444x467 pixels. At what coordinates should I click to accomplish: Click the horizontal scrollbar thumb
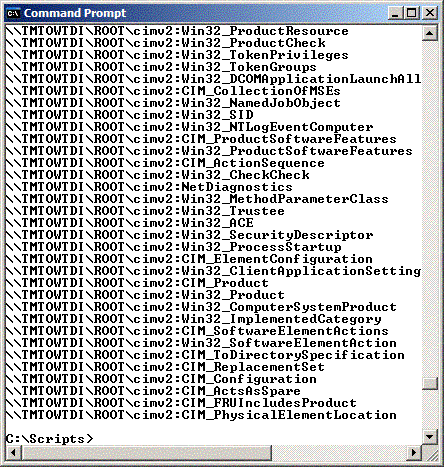pyautogui.click(x=147, y=453)
